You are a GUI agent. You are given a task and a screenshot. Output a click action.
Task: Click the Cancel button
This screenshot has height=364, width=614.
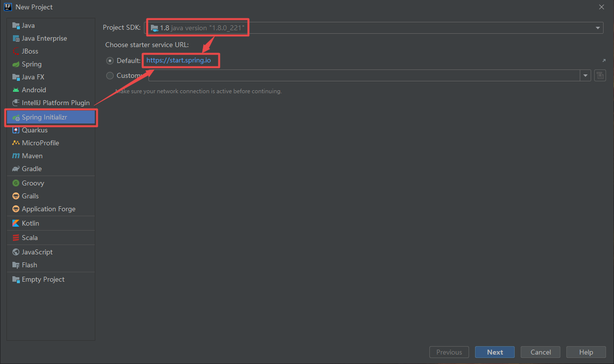[541, 352]
